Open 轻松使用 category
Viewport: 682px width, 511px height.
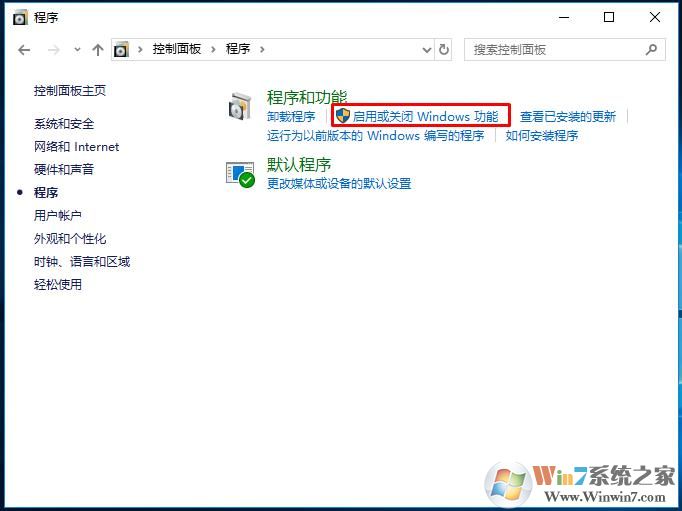click(x=58, y=285)
